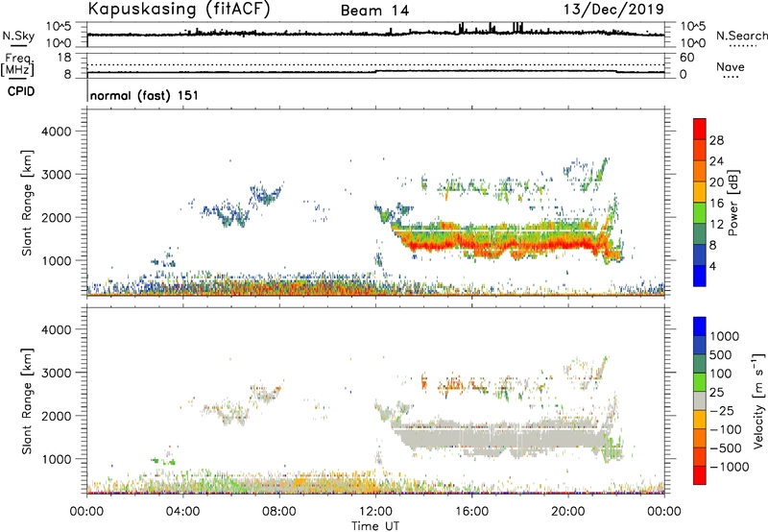Click the Power [dB] colorbar title
Viewport: 768px width, 532px height.
(732, 203)
